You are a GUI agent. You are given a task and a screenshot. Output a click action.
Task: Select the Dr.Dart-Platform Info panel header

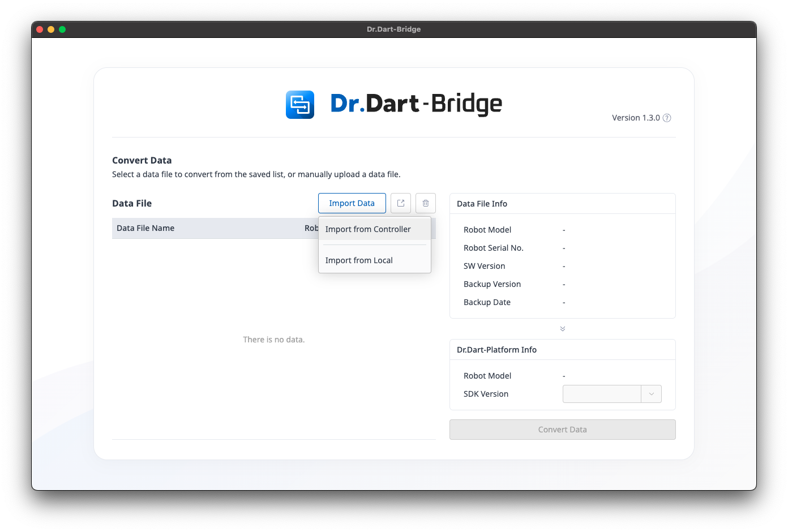496,350
